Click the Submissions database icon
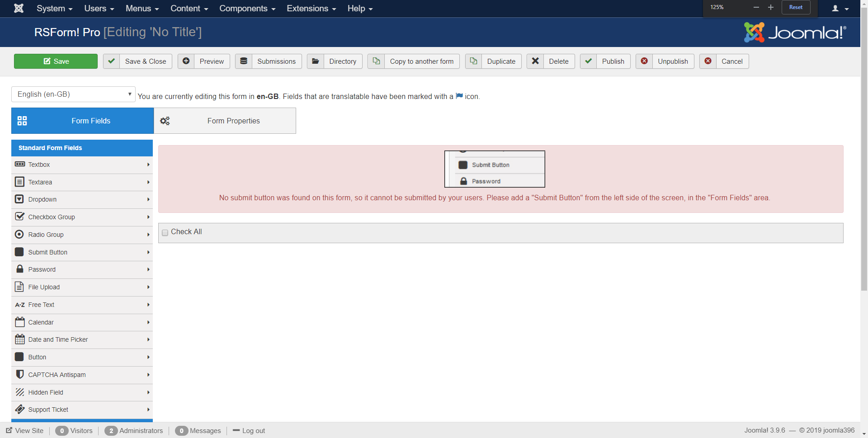This screenshot has height=438, width=868. (244, 61)
